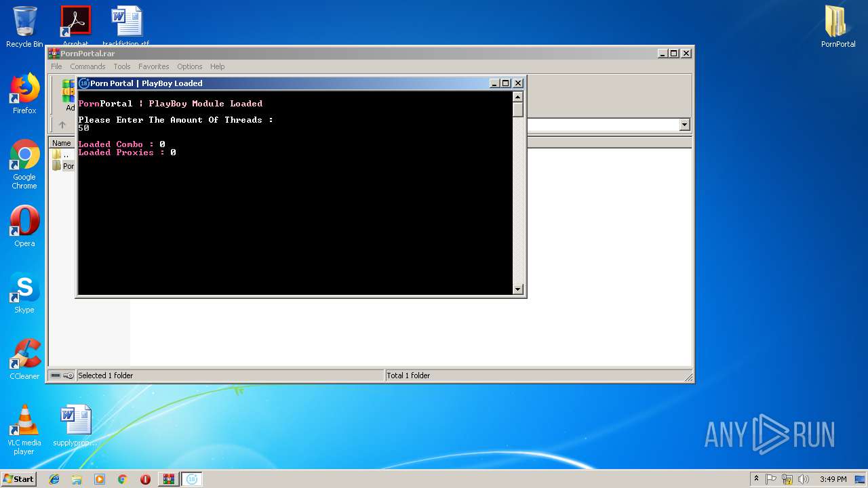Switch to Opera in the taskbar
Viewport: 868px width, 488px height.
tap(145, 479)
